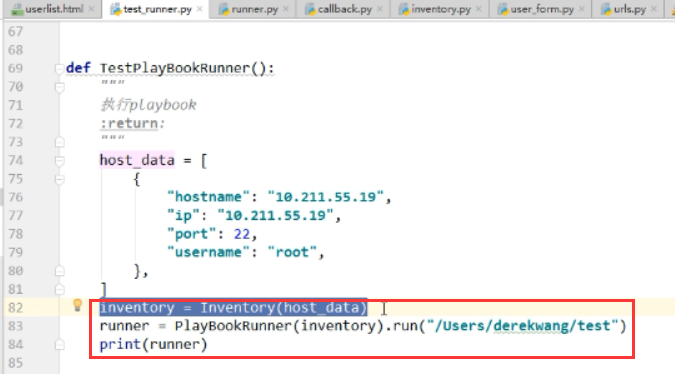Collapse the host_data list at line 74
Screen dimensions: 675x374
[59, 161]
